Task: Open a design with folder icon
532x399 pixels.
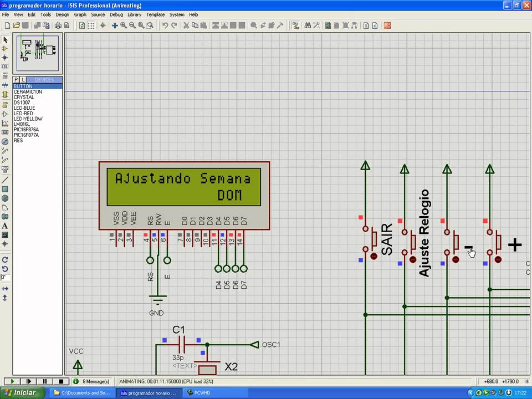Action: coord(16,25)
